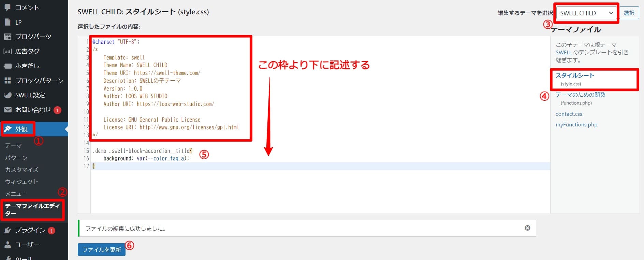Viewport: 644px width, 260px height.
Task: Click the 選択 button
Action: 629,13
